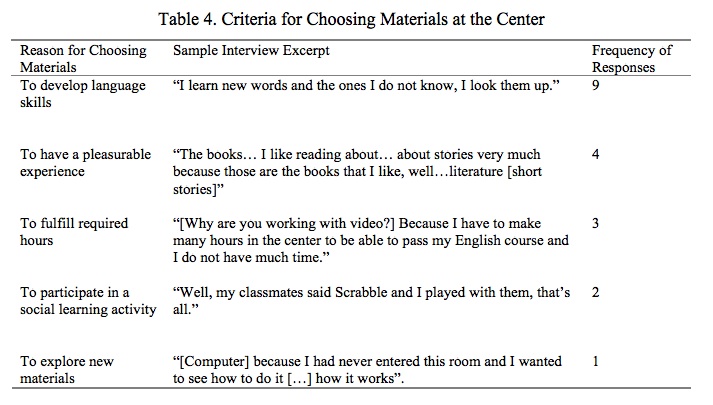This screenshot has width=713, height=405.
Task: Click the frequency value 9
Action: (x=597, y=87)
